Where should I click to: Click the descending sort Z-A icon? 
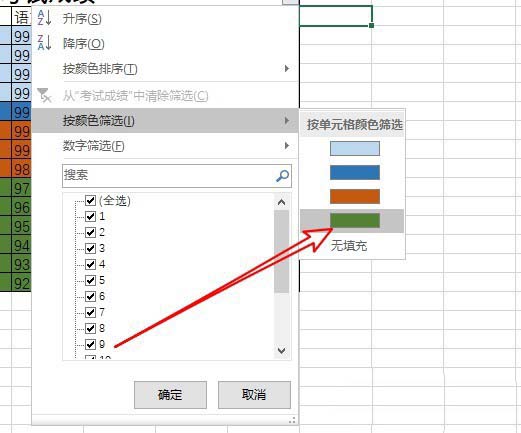(44, 43)
